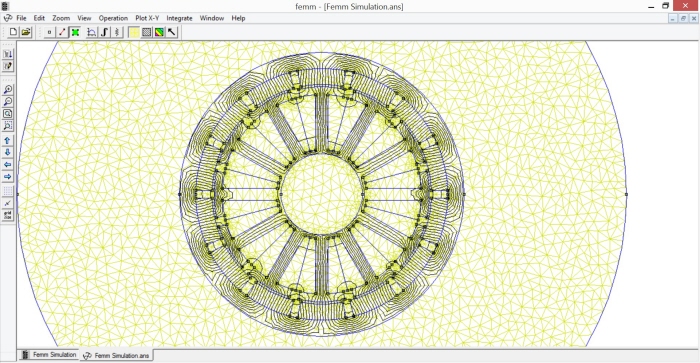Open the Operation menu
The height and width of the screenshot is (363, 700).
click(113, 18)
